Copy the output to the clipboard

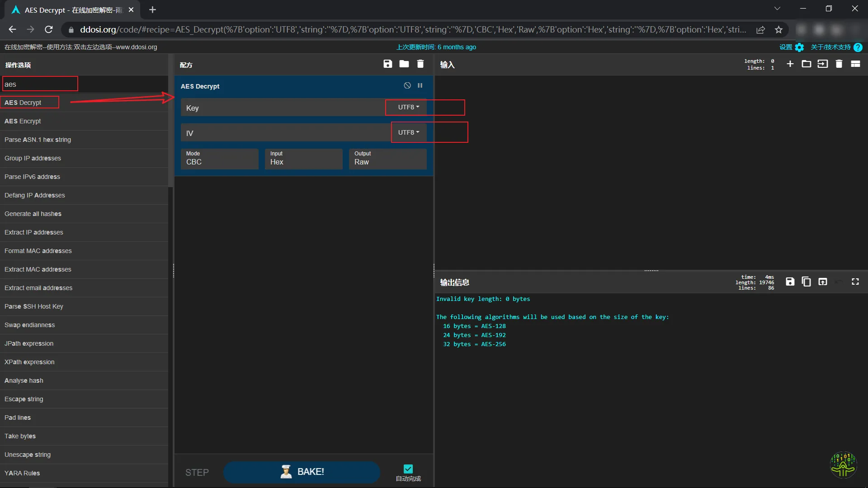click(806, 282)
